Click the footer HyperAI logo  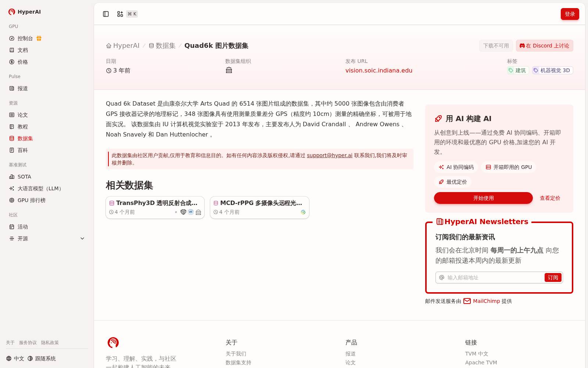point(113,343)
